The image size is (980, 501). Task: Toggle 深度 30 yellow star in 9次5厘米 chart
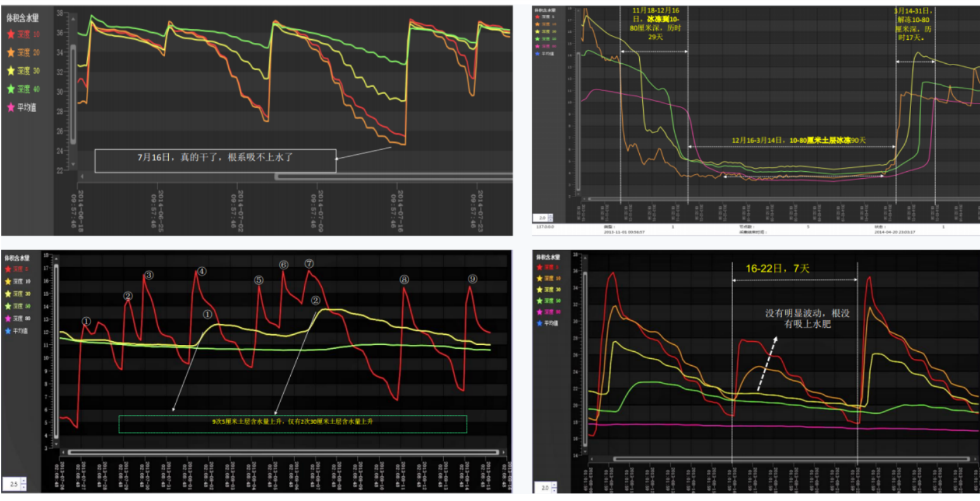(x=8, y=294)
